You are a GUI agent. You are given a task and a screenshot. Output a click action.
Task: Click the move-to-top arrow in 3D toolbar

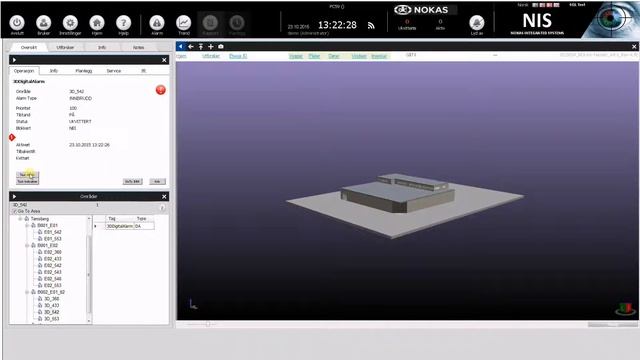[201, 47]
